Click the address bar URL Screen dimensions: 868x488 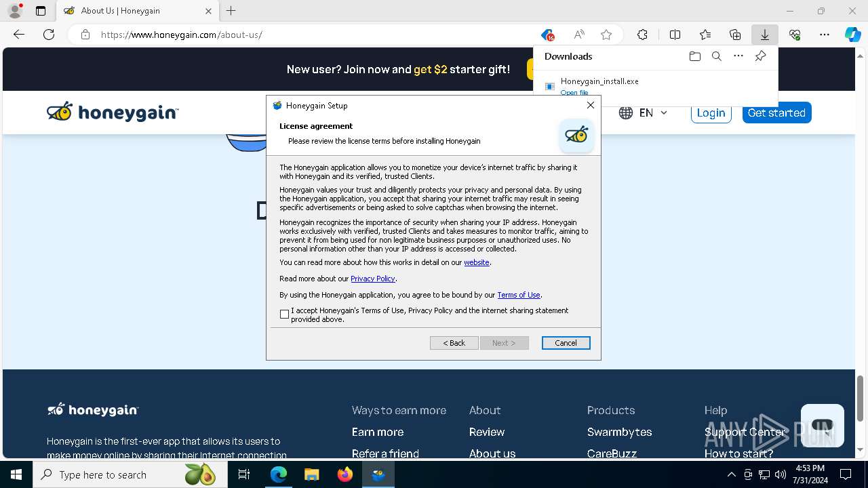pos(182,35)
